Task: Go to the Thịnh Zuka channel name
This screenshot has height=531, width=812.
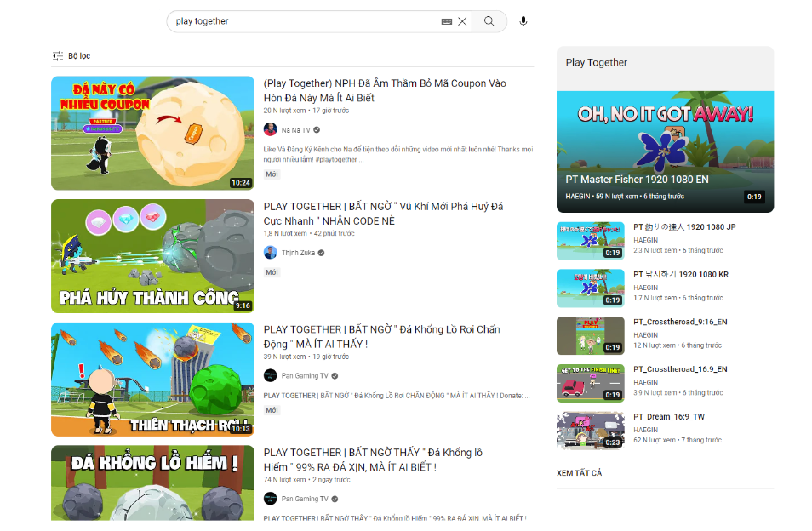Action: coord(298,253)
